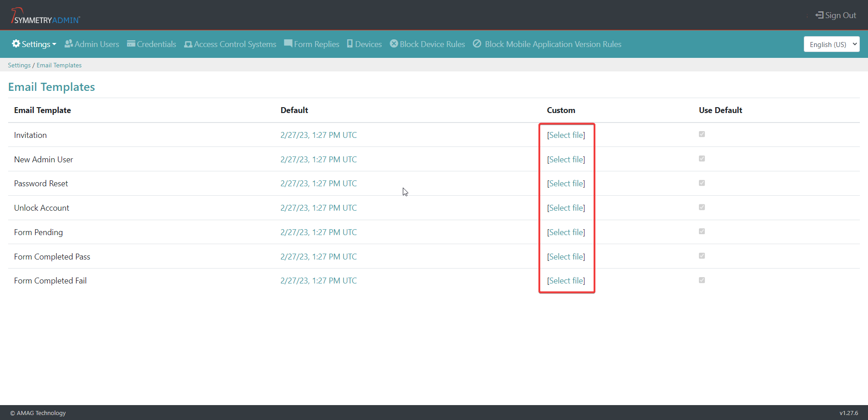View Form Replies
Image resolution: width=868 pixels, height=420 pixels.
(x=311, y=44)
